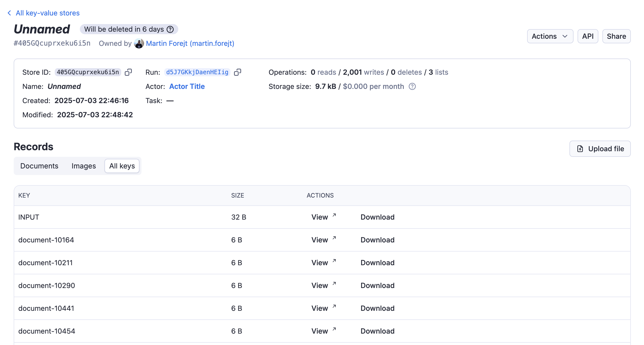Screen dimensions: 644x345
Task: Click the Upload file button
Action: pyautogui.click(x=600, y=149)
